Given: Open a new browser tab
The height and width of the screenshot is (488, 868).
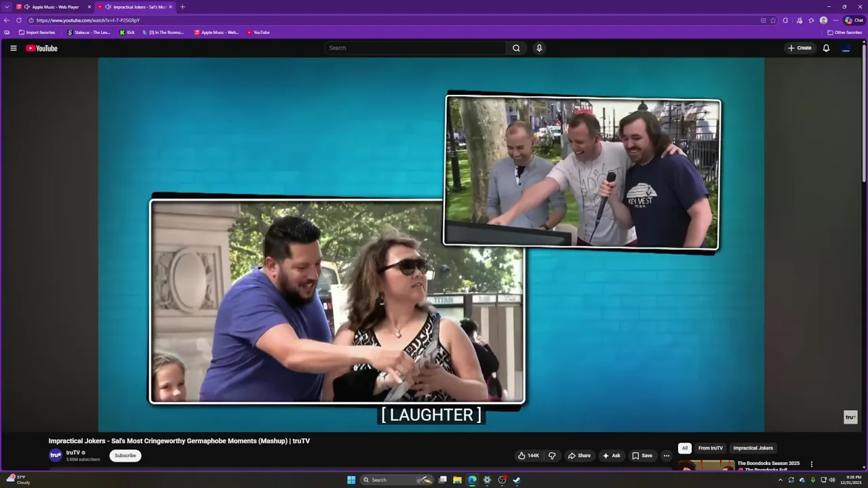Looking at the screenshot, I should click(182, 7).
